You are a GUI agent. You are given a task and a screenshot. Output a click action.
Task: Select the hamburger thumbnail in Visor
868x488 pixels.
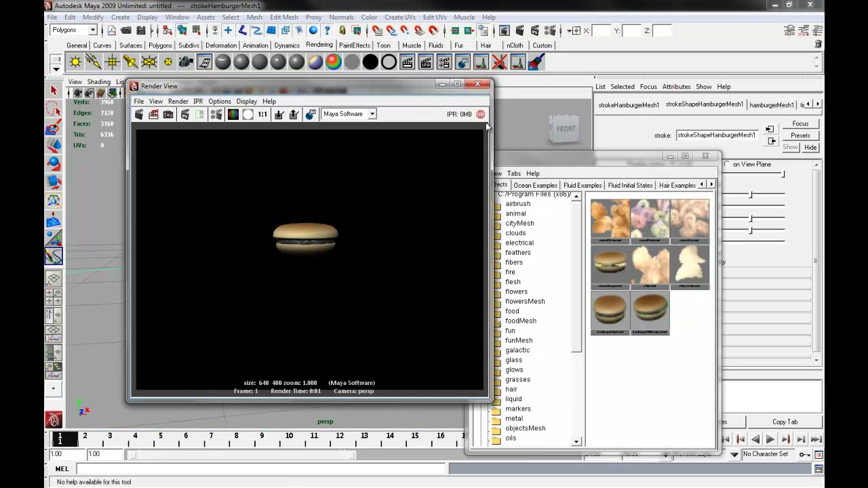tap(610, 313)
